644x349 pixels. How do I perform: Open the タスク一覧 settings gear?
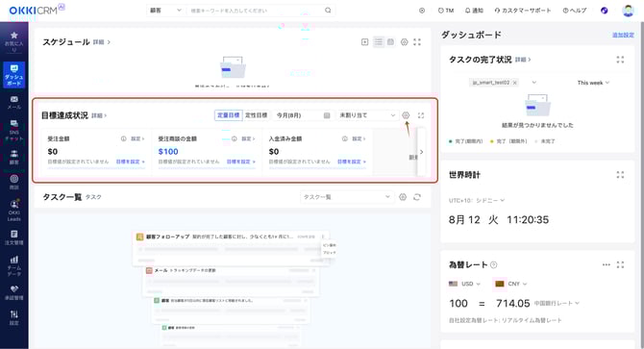pos(403,197)
